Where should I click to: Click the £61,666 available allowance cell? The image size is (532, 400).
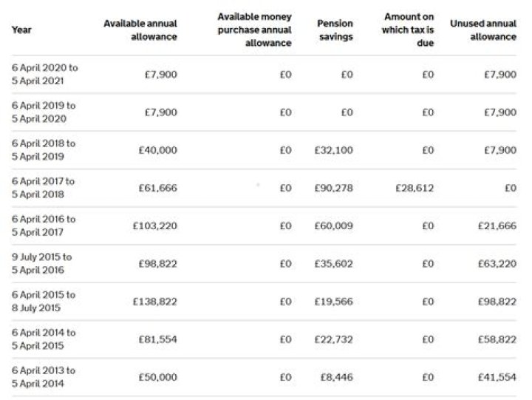[x=158, y=188]
